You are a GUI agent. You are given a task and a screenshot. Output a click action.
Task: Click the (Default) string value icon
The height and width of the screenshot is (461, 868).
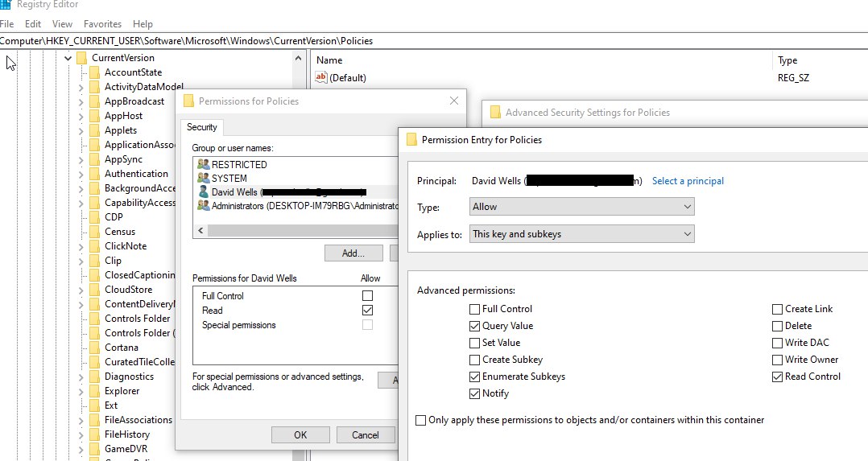coord(321,77)
